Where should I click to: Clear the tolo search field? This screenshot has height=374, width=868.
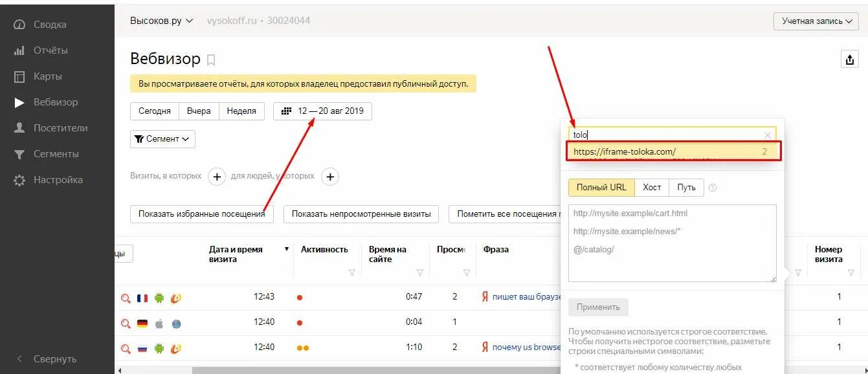(768, 135)
